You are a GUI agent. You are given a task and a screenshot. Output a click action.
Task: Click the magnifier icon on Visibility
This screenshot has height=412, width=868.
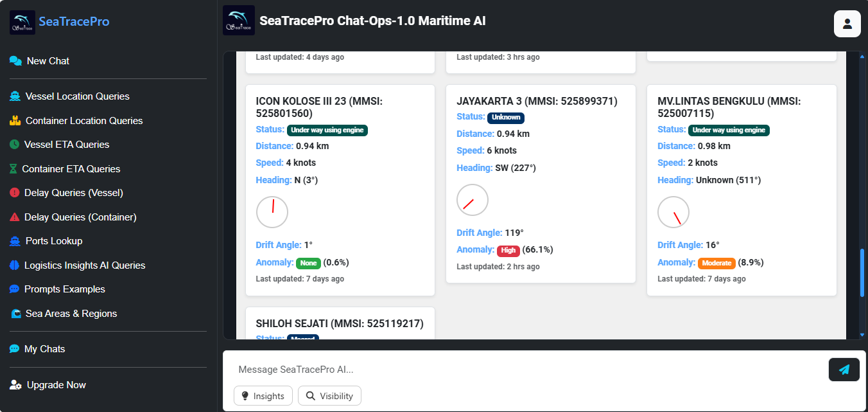click(310, 396)
